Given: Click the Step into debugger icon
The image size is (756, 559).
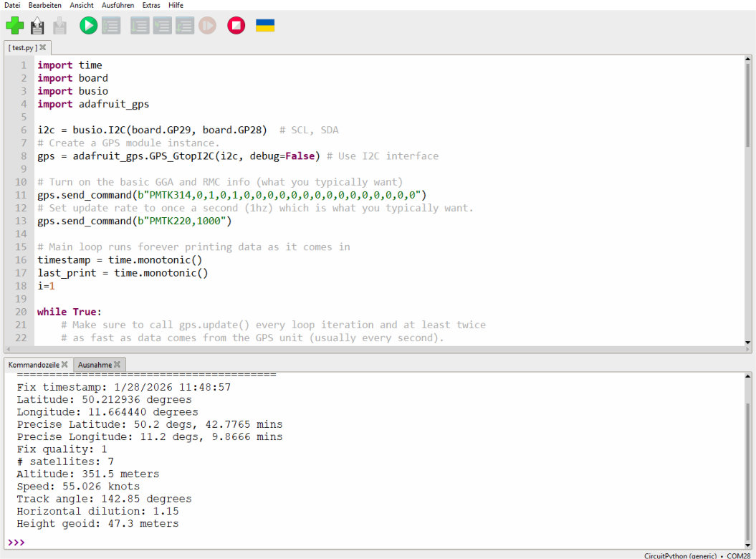Looking at the screenshot, I should click(163, 26).
